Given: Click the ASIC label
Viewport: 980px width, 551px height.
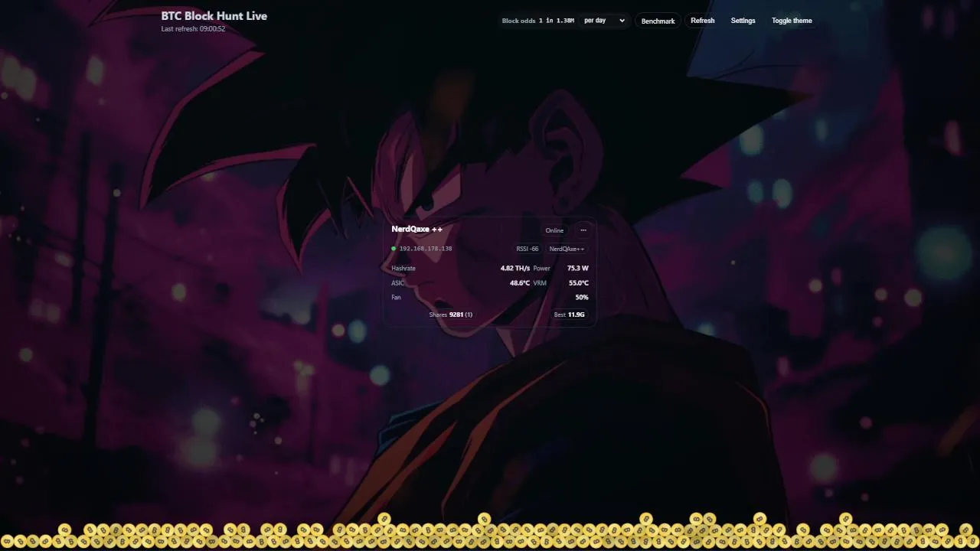Looking at the screenshot, I should pyautogui.click(x=397, y=283).
